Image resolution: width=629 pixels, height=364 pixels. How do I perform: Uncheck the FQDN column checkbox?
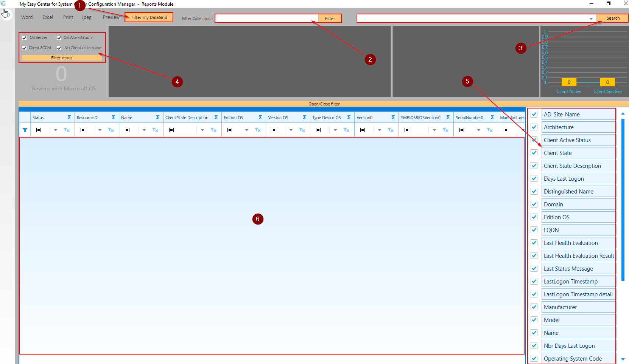pos(534,230)
